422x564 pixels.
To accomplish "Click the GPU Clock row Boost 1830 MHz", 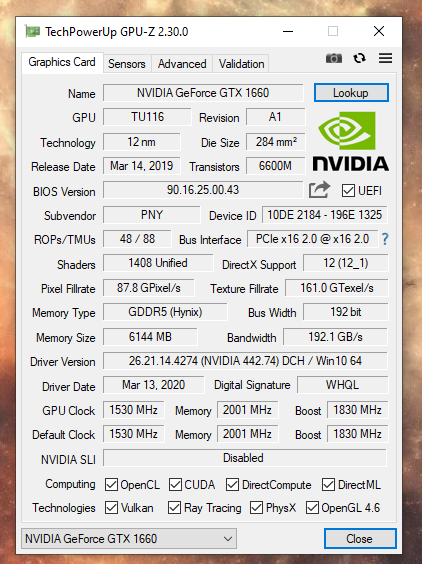I will point(358,410).
